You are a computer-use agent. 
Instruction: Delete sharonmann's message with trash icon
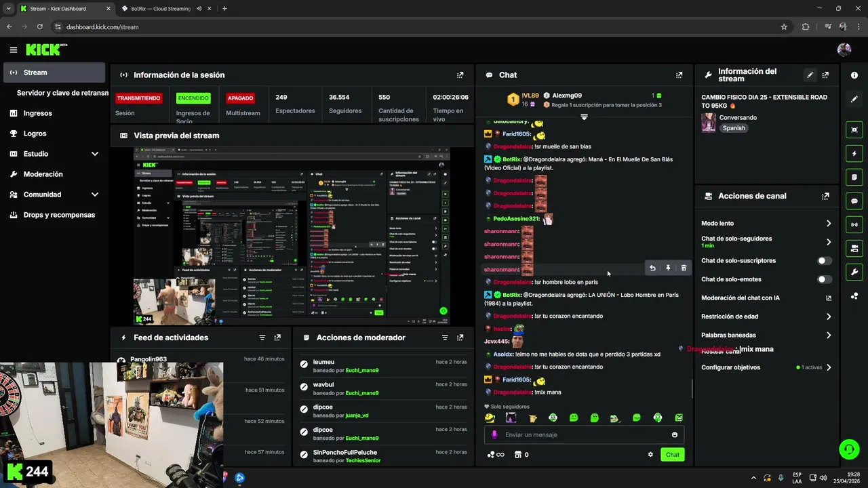click(x=684, y=268)
